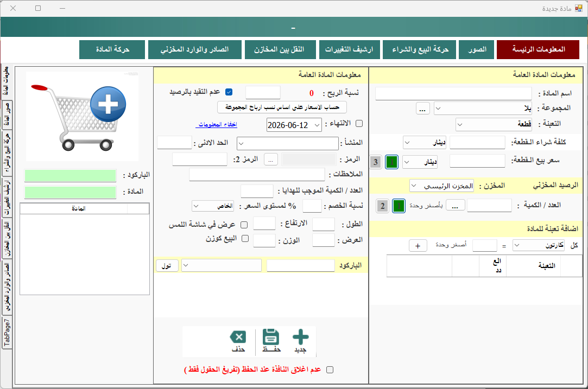Switch to المعلومات الرئيسة tab
Screen dimensions: 588x389
(x=538, y=49)
